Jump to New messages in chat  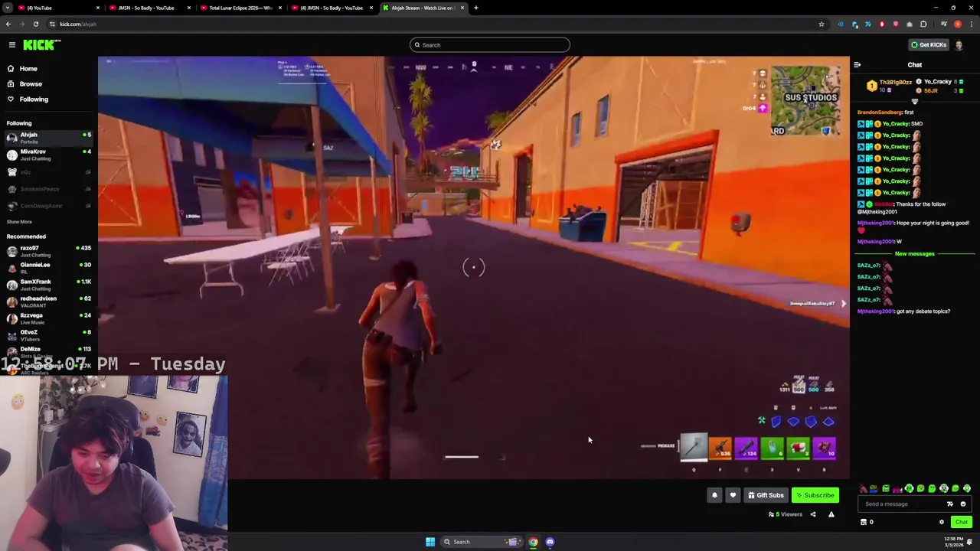(x=914, y=254)
